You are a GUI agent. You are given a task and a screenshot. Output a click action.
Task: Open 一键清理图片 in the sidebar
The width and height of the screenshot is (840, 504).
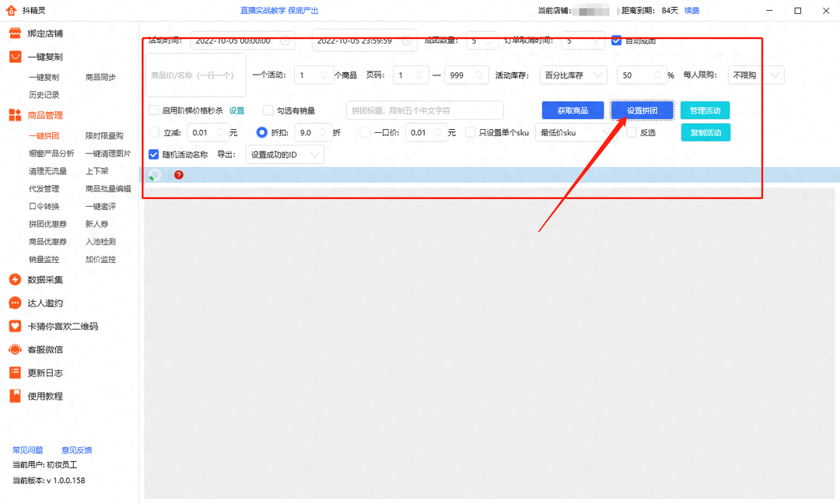tap(108, 154)
